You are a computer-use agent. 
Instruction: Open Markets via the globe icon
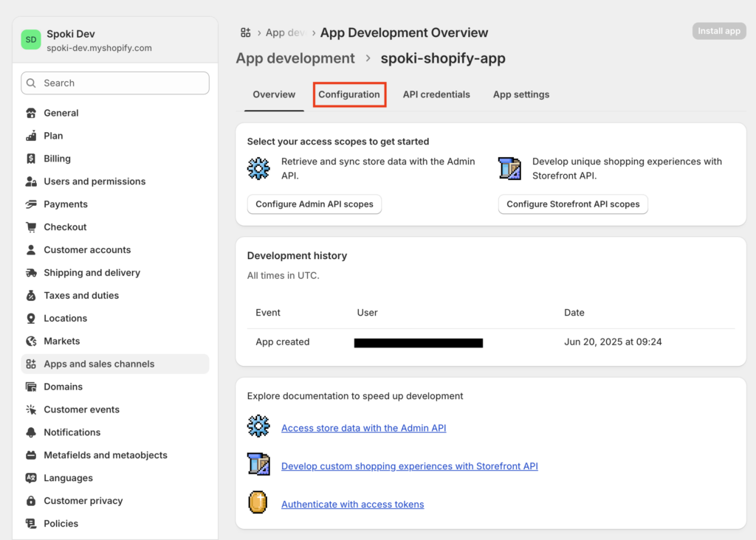click(x=31, y=342)
